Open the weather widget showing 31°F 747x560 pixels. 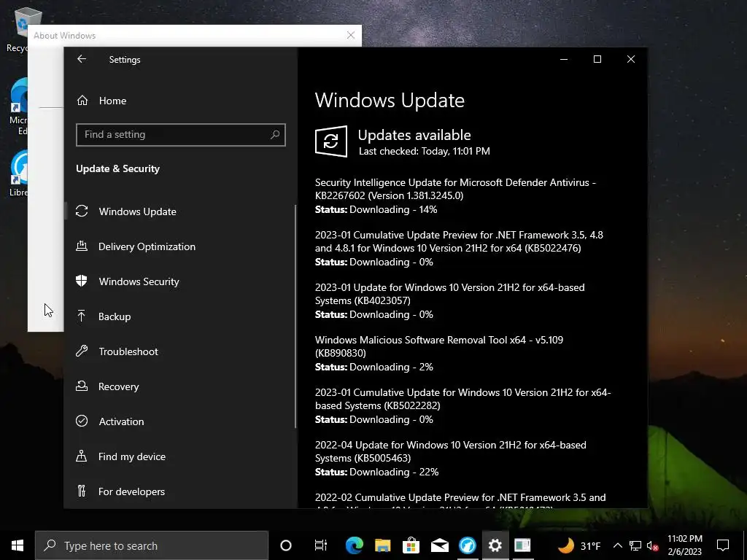click(578, 545)
